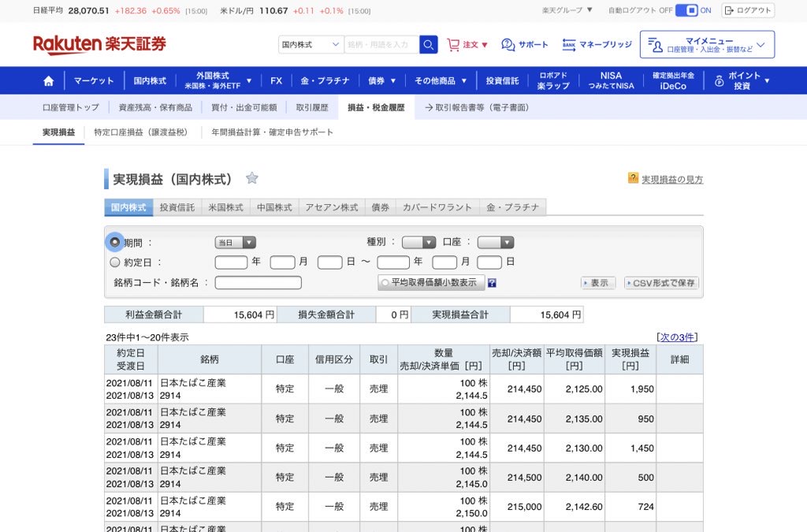Click the CSV形式で保存 button

pyautogui.click(x=661, y=283)
